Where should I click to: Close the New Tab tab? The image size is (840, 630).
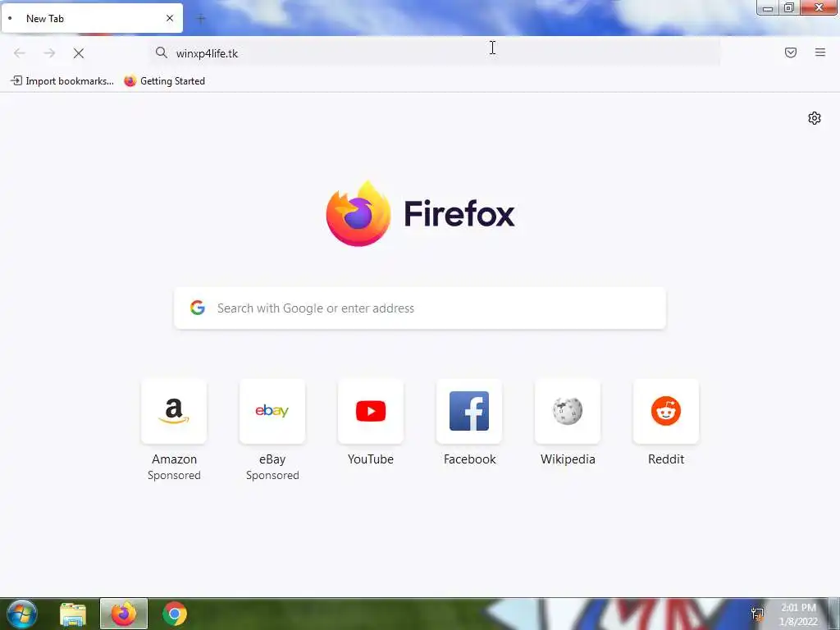pyautogui.click(x=170, y=18)
